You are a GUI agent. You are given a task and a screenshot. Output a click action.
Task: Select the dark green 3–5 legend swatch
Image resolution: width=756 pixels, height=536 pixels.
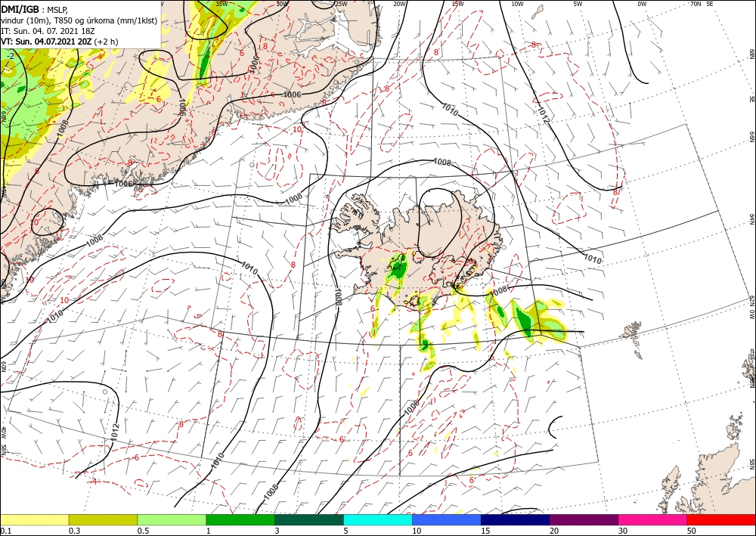point(309,519)
